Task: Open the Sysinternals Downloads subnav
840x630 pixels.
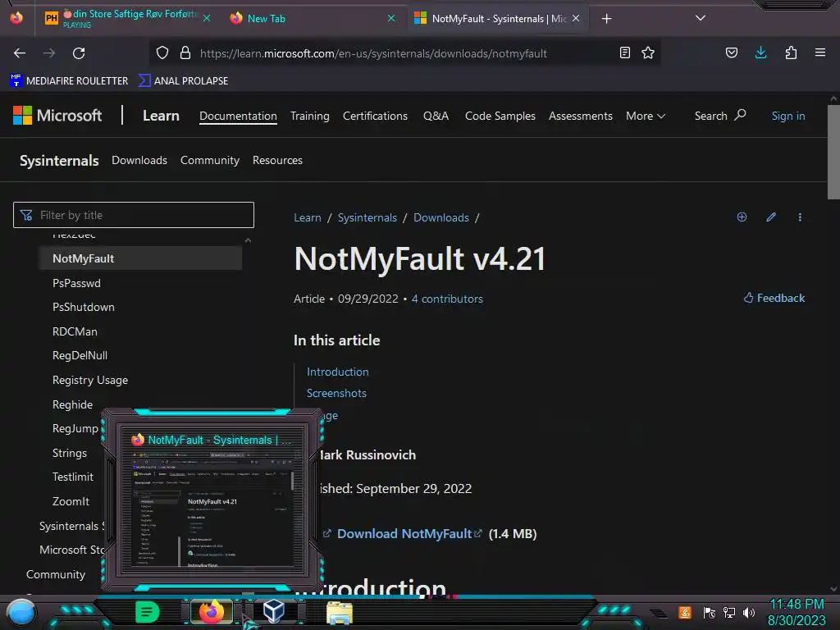Action: coord(139,160)
